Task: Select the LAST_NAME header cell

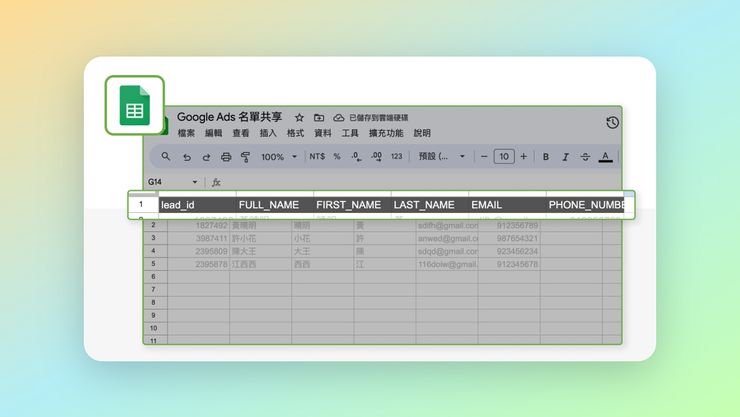Action: [x=429, y=205]
